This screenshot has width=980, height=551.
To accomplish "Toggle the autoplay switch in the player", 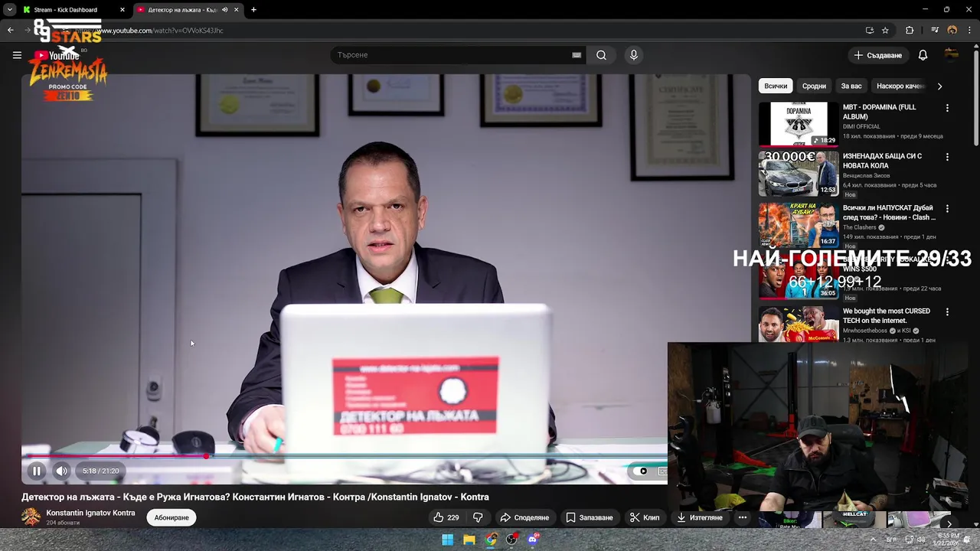I will click(x=640, y=471).
